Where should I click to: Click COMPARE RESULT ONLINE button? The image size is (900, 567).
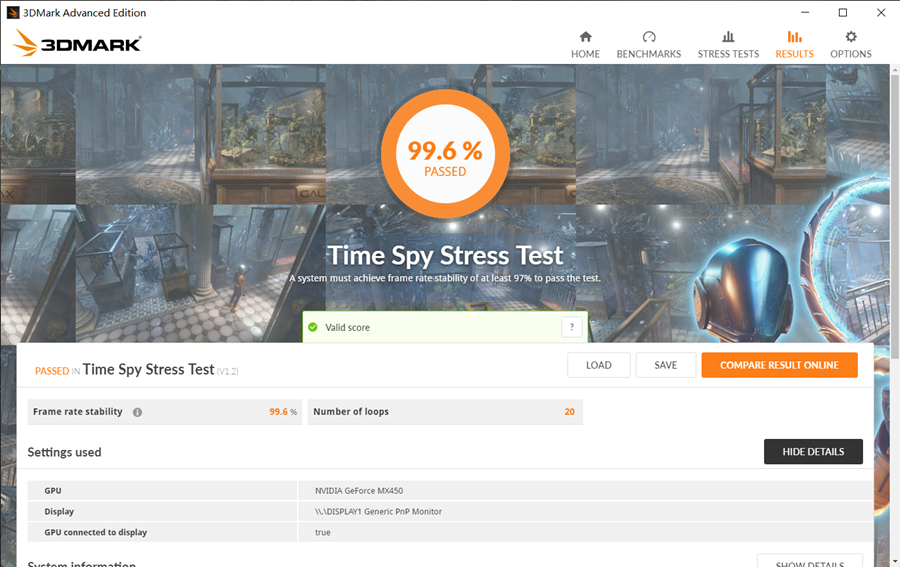(x=779, y=365)
